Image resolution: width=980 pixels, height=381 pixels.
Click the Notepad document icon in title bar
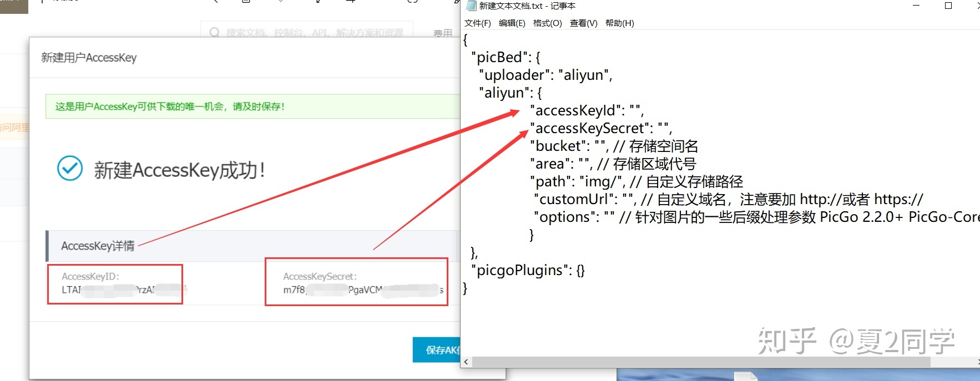(x=471, y=6)
